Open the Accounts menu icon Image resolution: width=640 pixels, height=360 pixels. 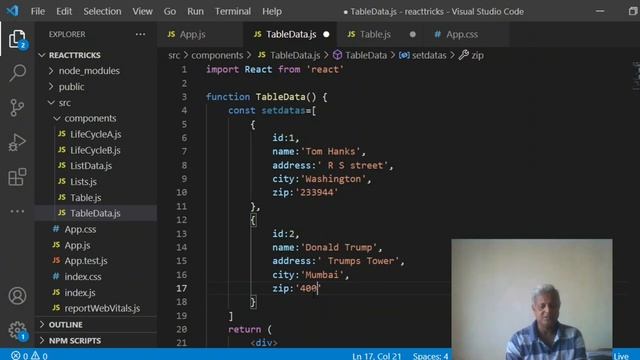[x=17, y=296]
